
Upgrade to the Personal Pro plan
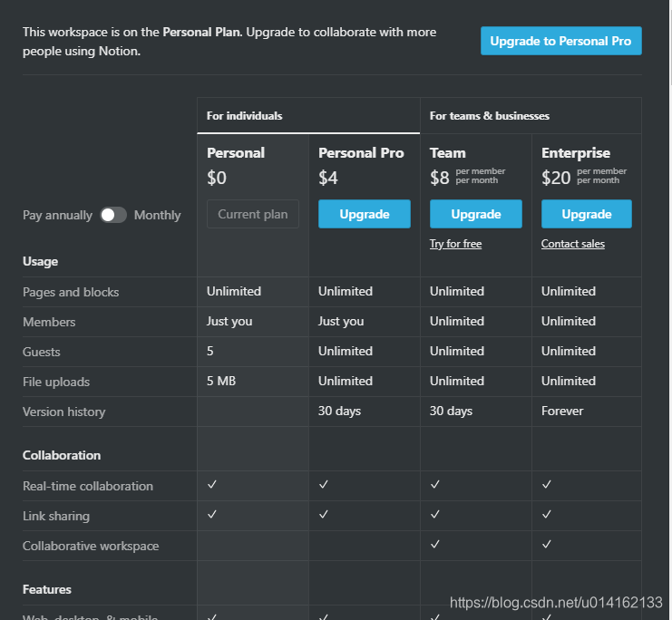[x=365, y=214]
